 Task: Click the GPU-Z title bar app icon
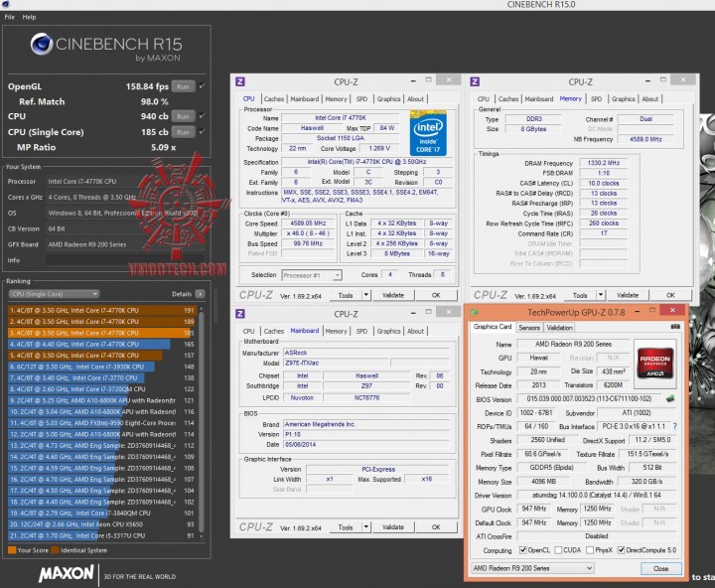click(475, 312)
